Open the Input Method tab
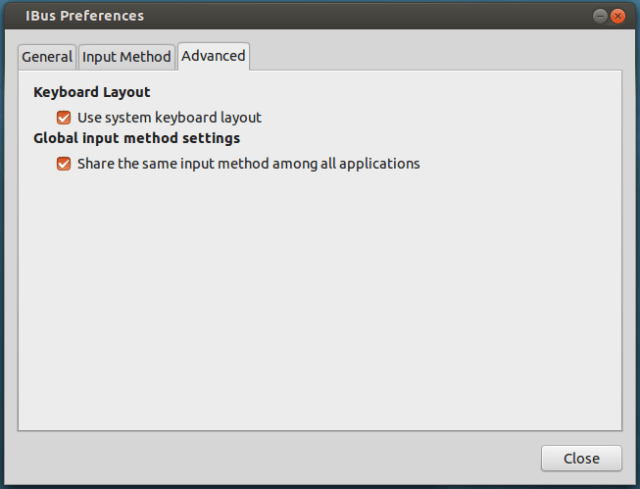Image resolution: width=640 pixels, height=489 pixels. tap(126, 57)
